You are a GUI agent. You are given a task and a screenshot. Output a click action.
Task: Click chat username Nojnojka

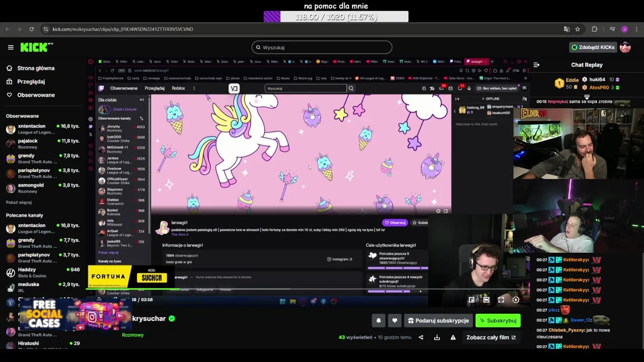(557, 102)
